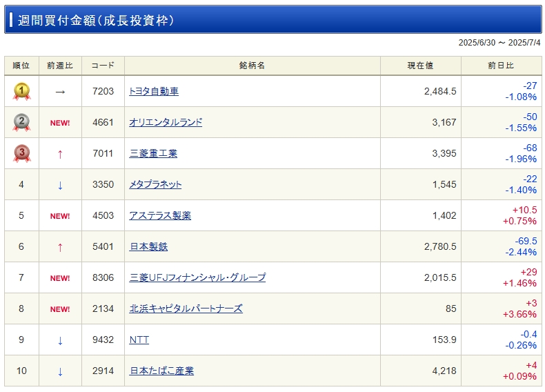Open the 北浜キャピタルパートナーズ stock link

pyautogui.click(x=186, y=308)
